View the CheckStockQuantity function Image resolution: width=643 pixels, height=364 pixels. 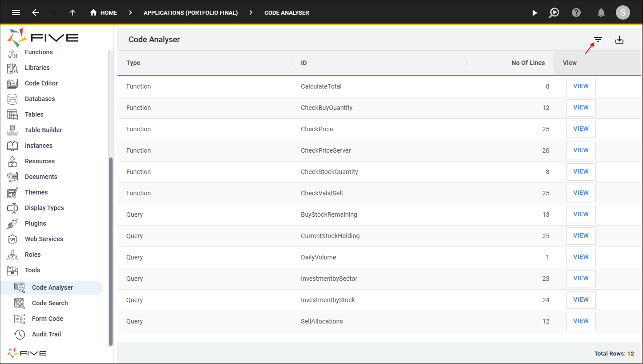581,172
